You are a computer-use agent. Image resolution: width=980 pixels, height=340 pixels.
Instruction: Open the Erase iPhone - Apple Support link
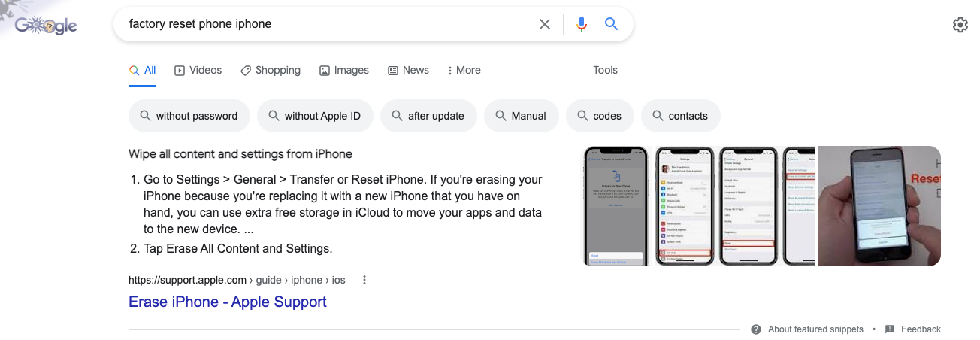point(228,302)
